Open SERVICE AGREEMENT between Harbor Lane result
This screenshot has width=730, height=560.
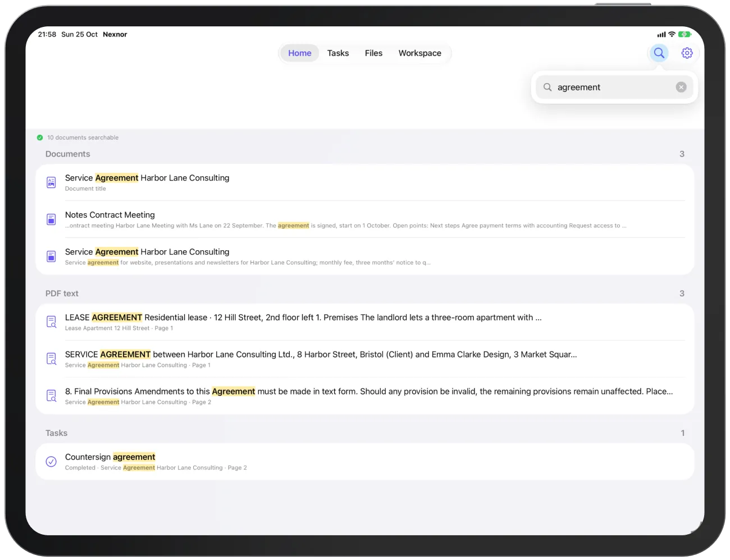pos(365,359)
